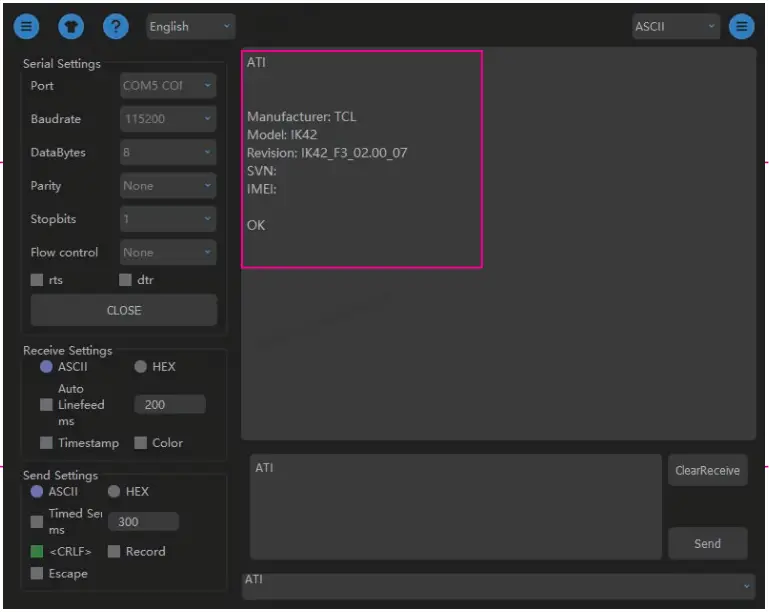Select HEX in Send Settings
The height and width of the screenshot is (612, 769).
point(114,491)
